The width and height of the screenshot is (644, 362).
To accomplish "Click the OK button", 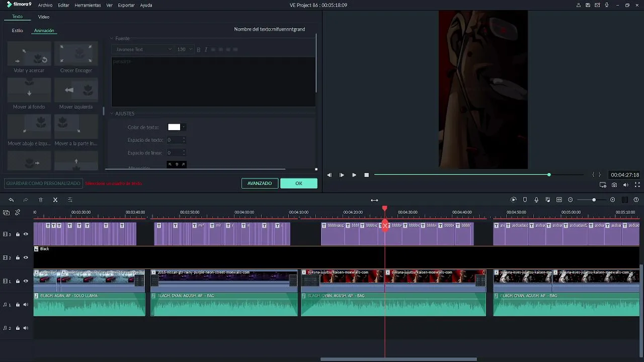I will 299,184.
